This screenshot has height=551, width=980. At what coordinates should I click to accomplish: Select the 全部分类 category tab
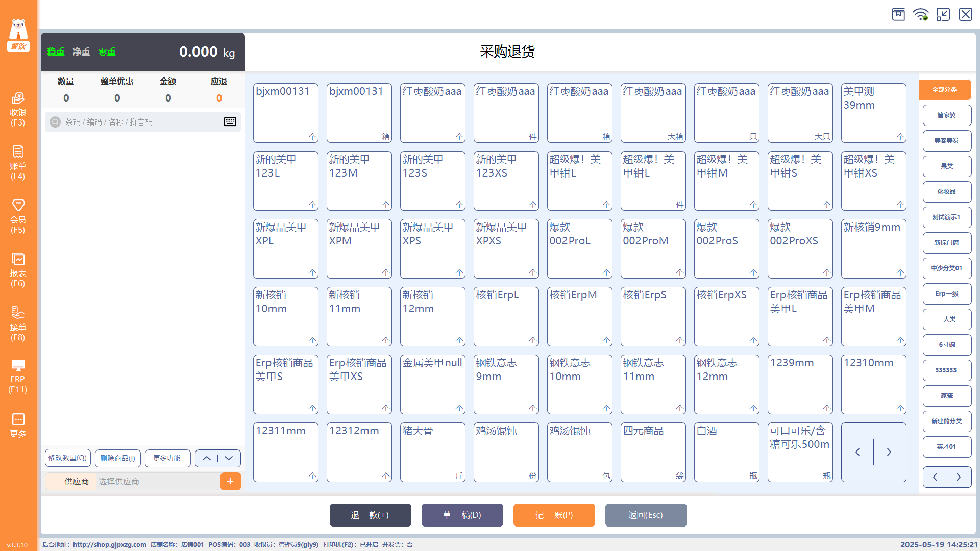click(x=945, y=90)
